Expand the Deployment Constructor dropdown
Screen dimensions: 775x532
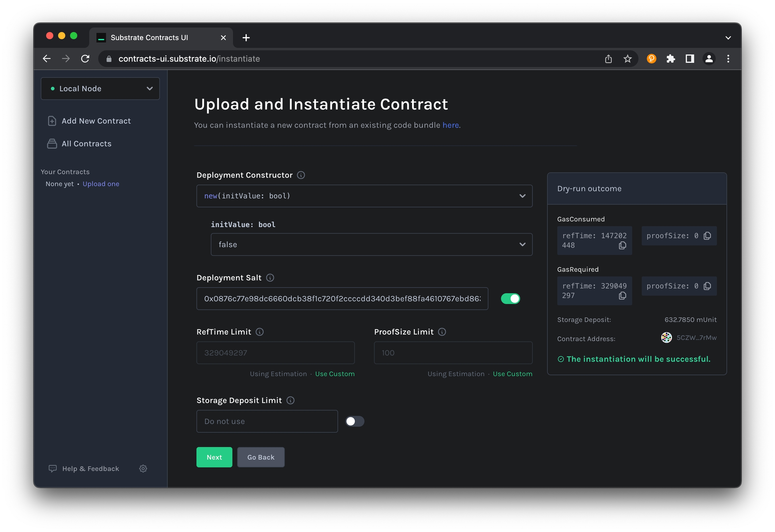364,196
